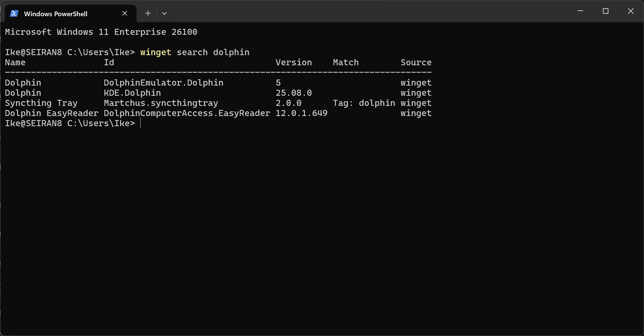
Task: Click the PowerShell icon in the tab
Action: (x=14, y=14)
